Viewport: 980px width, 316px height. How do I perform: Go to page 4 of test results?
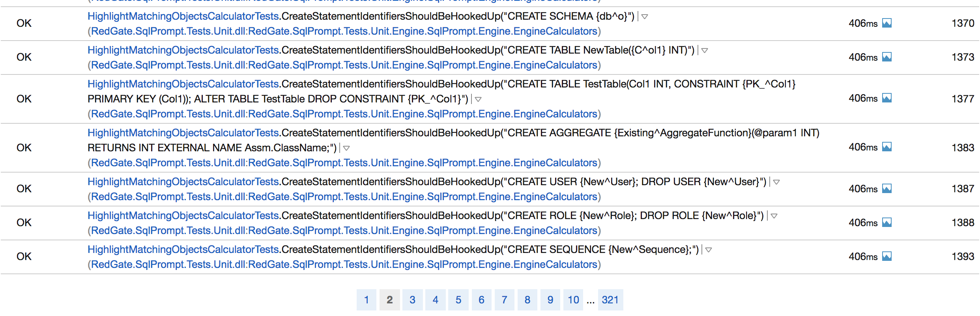pyautogui.click(x=436, y=300)
